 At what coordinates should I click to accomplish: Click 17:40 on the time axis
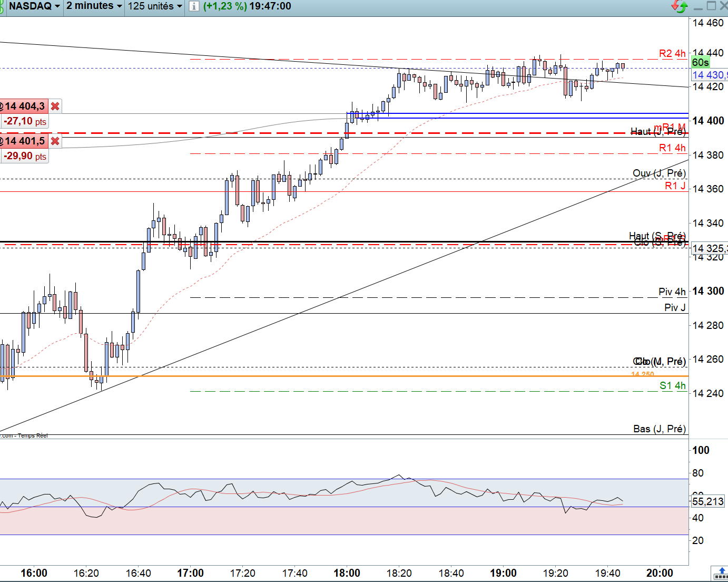click(295, 573)
